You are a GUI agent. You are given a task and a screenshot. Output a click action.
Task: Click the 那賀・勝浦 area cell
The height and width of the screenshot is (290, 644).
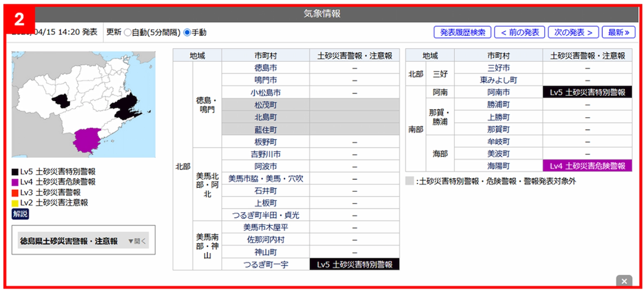click(440, 117)
